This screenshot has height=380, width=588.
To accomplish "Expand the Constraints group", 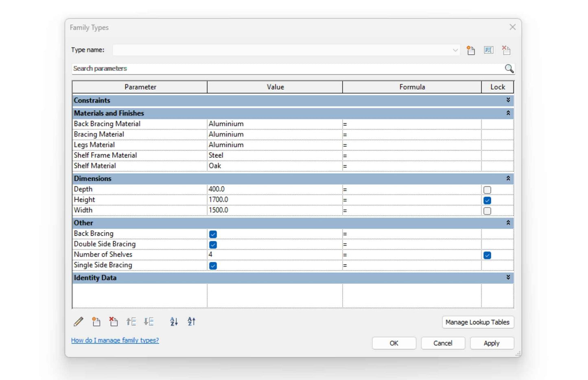I will click(508, 100).
